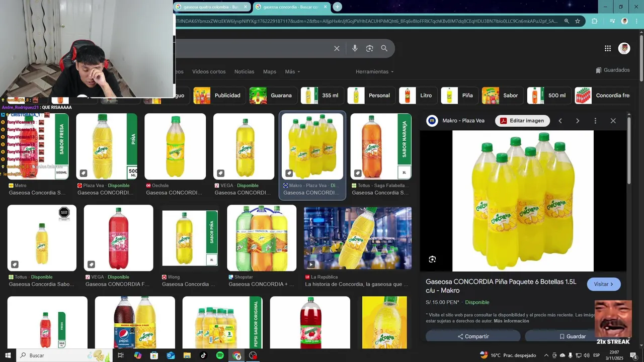The image size is (644, 362).
Task: Expand the Más dropdown
Action: [292, 71]
